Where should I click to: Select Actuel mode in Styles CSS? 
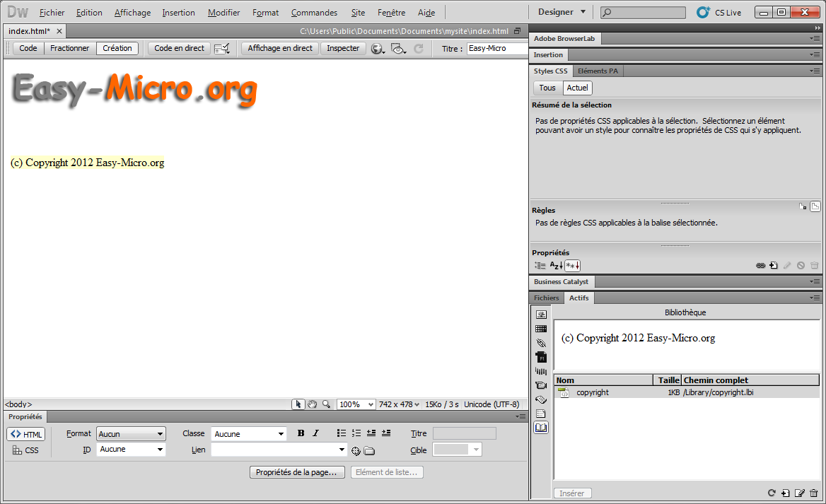pos(577,88)
